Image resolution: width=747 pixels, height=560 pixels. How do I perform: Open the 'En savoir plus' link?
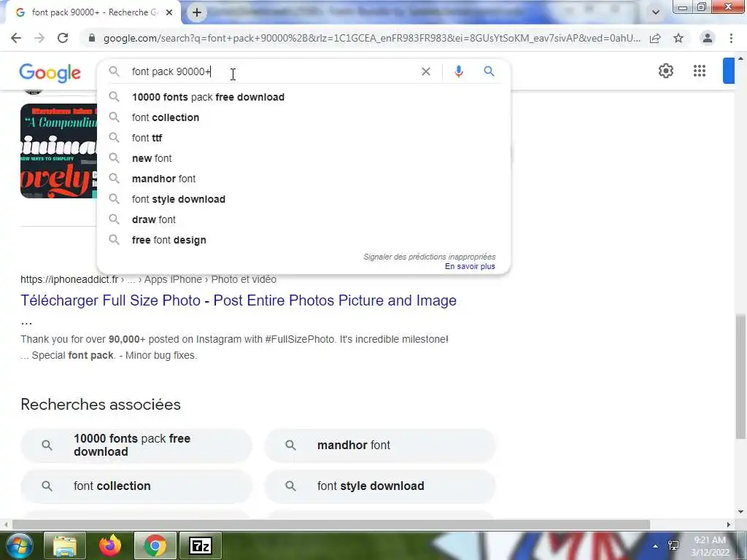click(470, 267)
